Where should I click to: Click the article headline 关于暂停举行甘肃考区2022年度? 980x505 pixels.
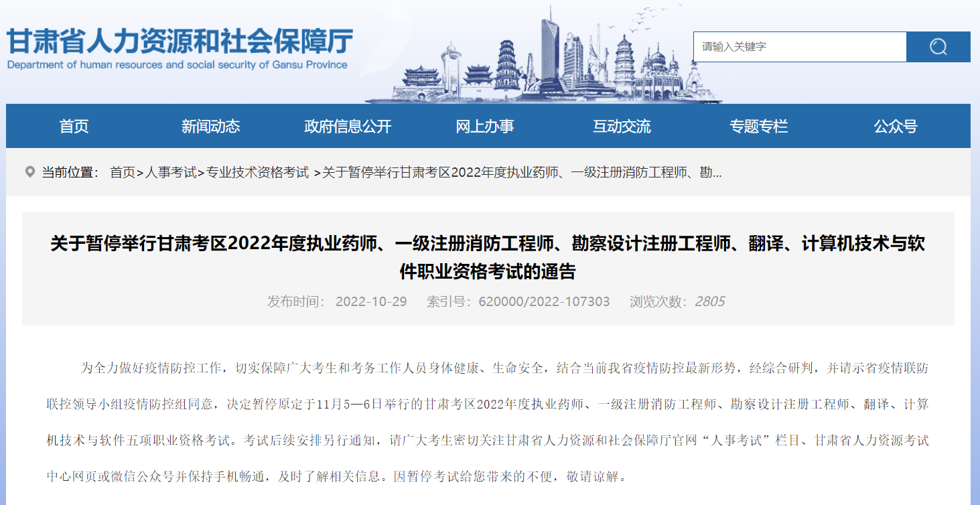488,257
